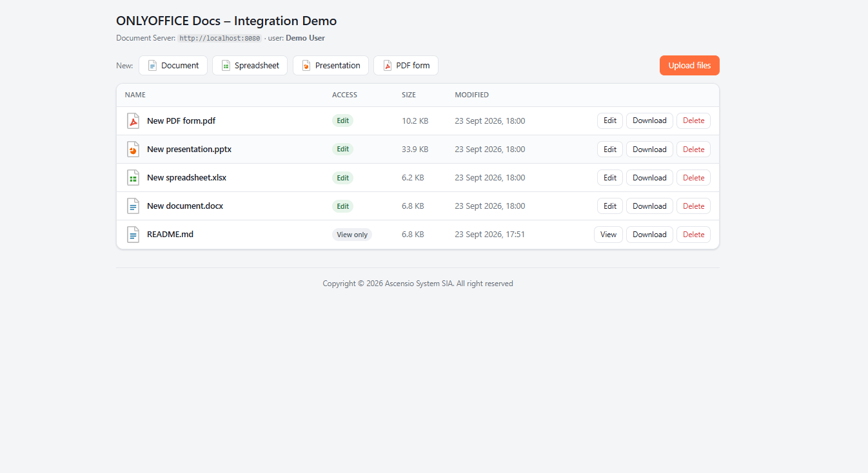This screenshot has height=473, width=868.
Task: Delete New PDF form.pdf
Action: click(693, 121)
